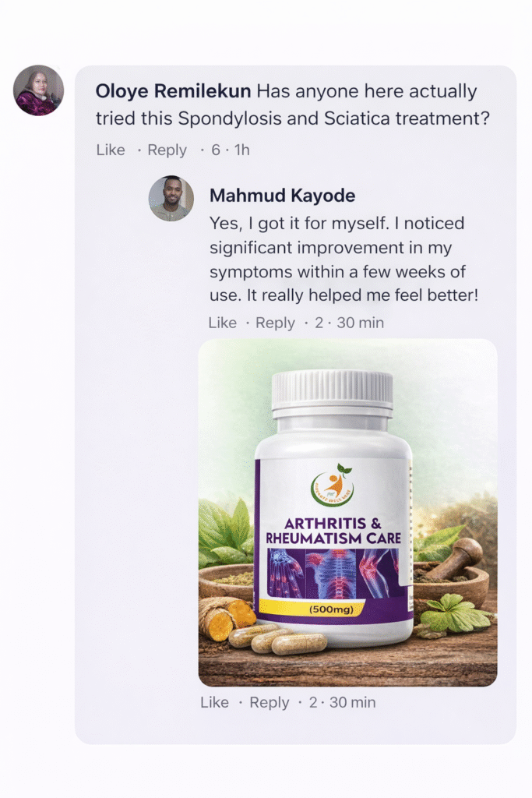532x798 pixels.
Task: Open Mahmud Kayode's profile picture
Action: (x=171, y=199)
